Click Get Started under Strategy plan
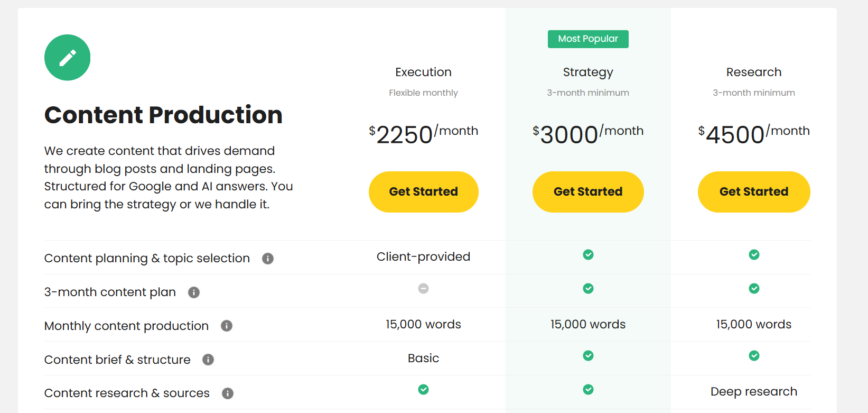The width and height of the screenshot is (868, 413). click(588, 192)
